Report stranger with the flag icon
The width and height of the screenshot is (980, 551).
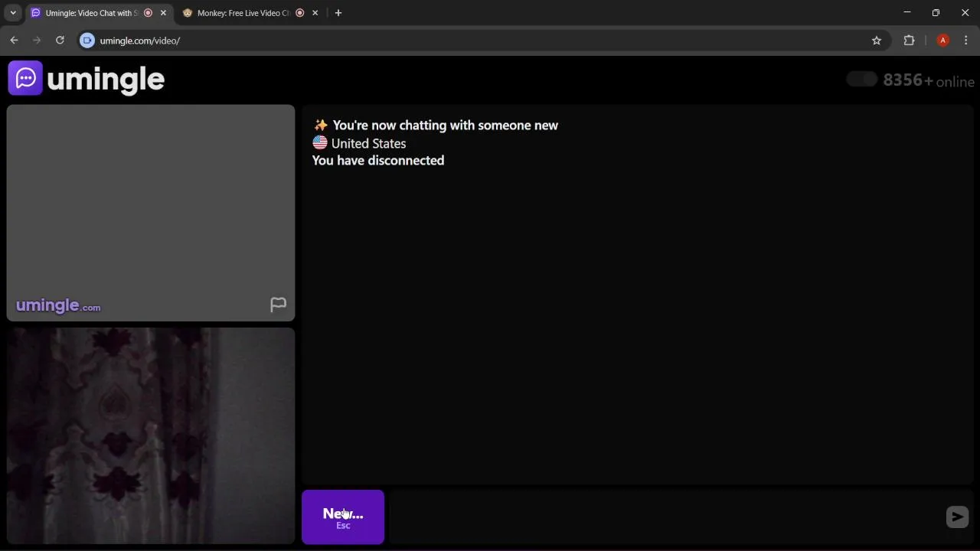pos(278,305)
